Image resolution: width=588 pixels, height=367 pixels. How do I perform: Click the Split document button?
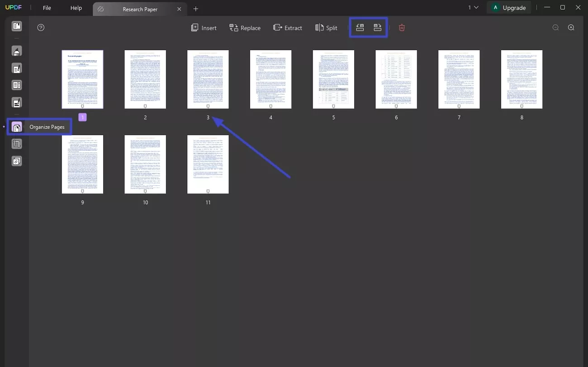click(x=326, y=28)
